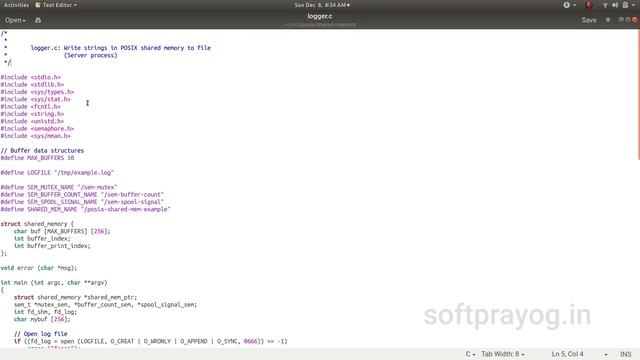Place cursor on '#include <sys/stat.h>' line
Screen dimensions: 640x360
[x=36, y=99]
